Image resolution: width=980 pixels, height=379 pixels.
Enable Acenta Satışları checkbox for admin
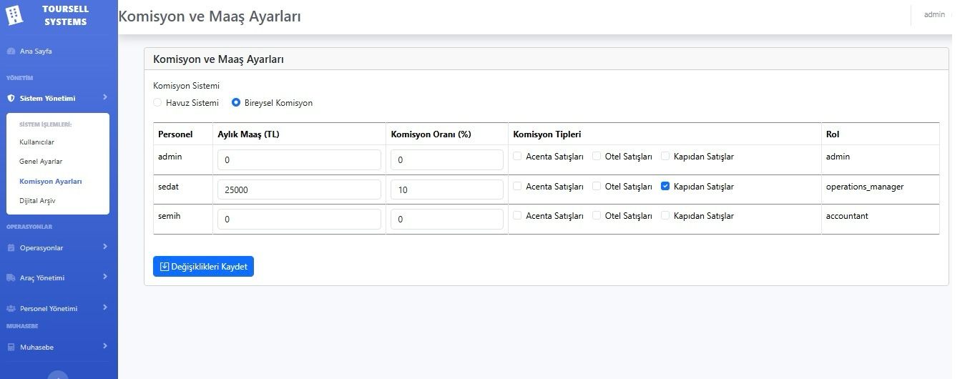[x=517, y=157]
